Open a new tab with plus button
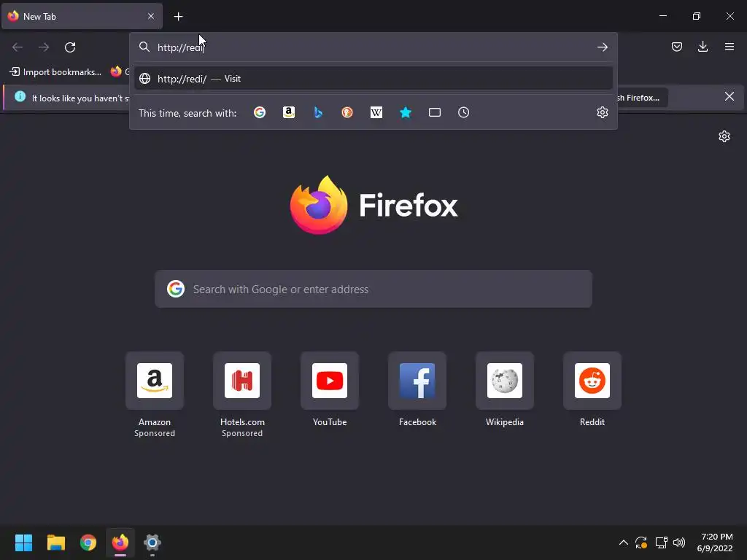 [178, 17]
